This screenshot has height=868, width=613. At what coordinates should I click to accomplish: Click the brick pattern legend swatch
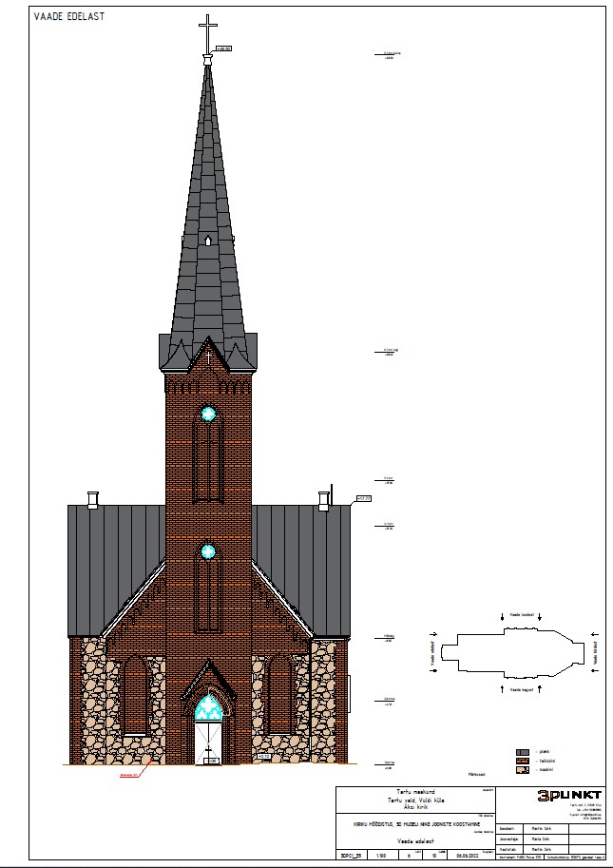(522, 760)
